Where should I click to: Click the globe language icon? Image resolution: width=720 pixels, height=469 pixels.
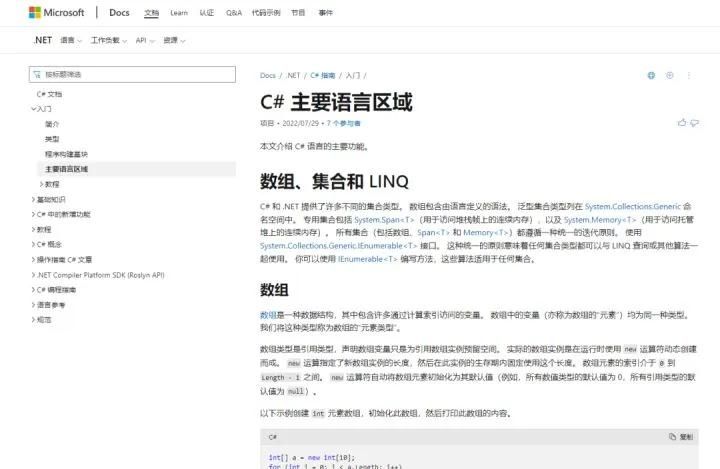click(651, 75)
